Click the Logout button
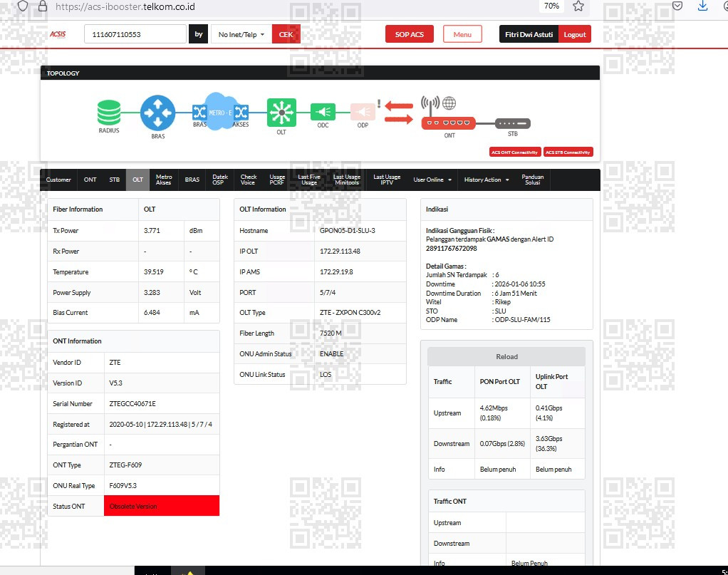728x575 pixels. coord(575,34)
